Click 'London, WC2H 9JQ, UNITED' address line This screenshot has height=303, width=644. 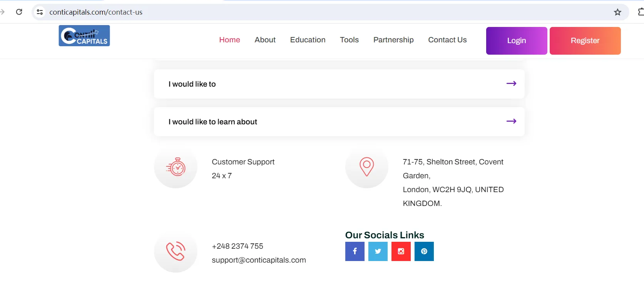click(x=453, y=189)
